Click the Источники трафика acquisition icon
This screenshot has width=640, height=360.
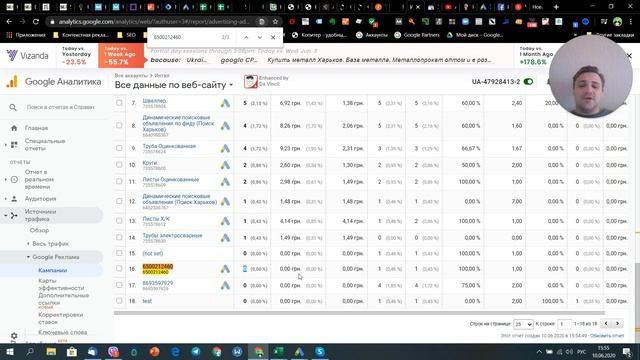click(14, 215)
